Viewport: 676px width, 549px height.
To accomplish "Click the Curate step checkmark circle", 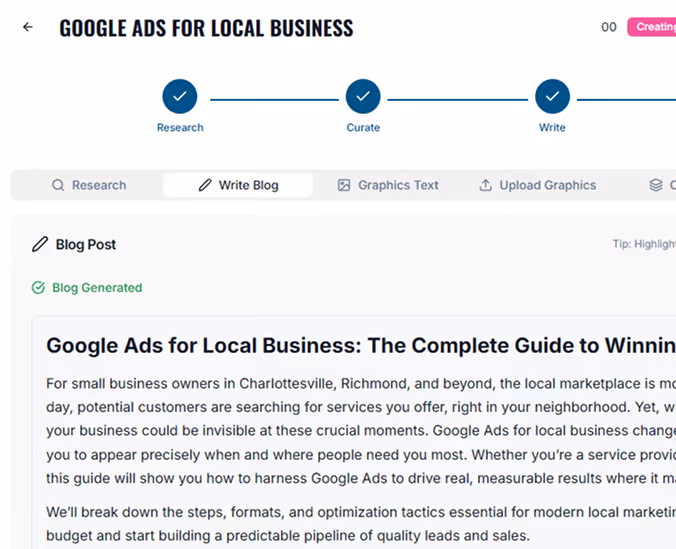I will pos(363,96).
